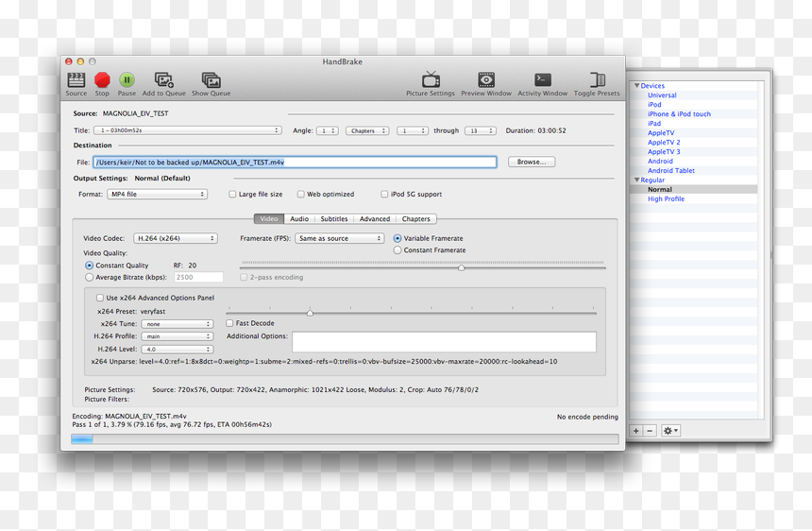The width and height of the screenshot is (812, 531).
Task: Click the Browse... button
Action: [532, 163]
